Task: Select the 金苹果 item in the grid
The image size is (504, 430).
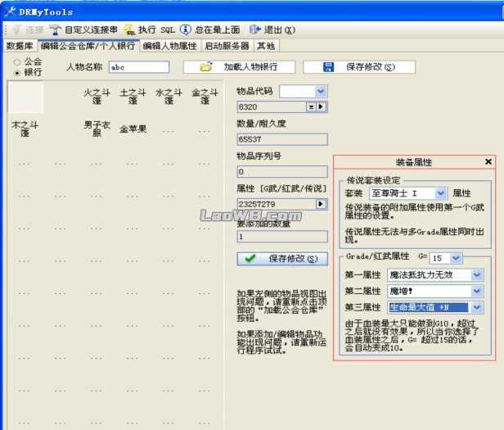Action: (133, 129)
